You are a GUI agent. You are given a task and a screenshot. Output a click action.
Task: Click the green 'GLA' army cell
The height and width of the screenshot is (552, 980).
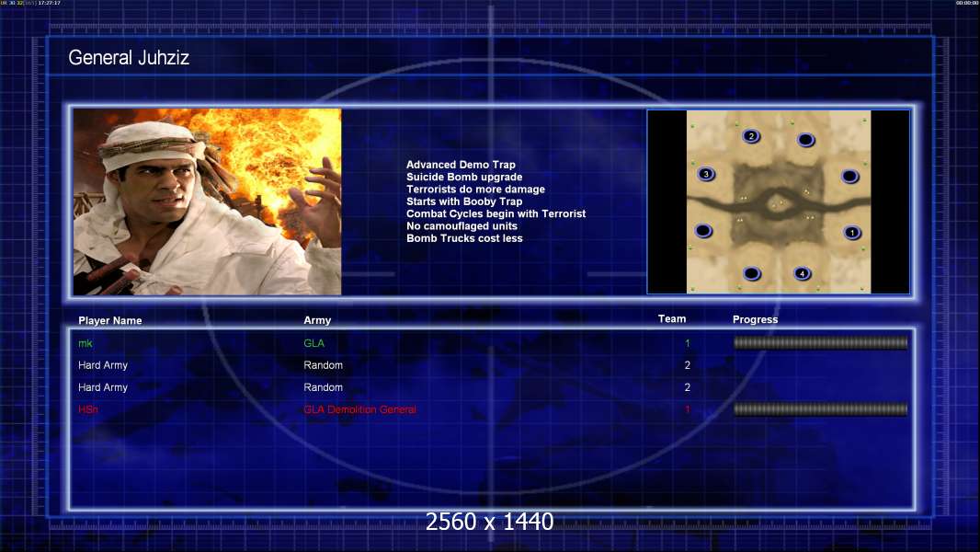313,342
